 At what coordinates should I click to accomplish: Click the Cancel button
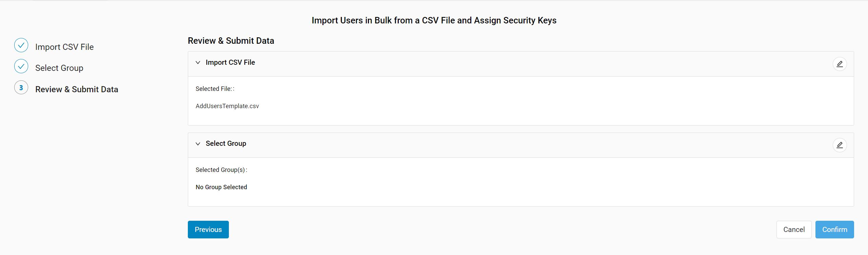point(794,230)
